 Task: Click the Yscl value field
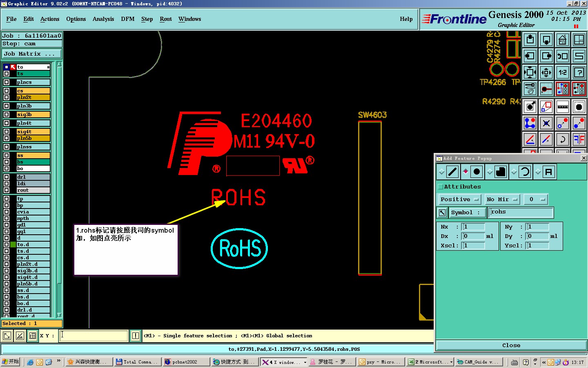pos(537,246)
